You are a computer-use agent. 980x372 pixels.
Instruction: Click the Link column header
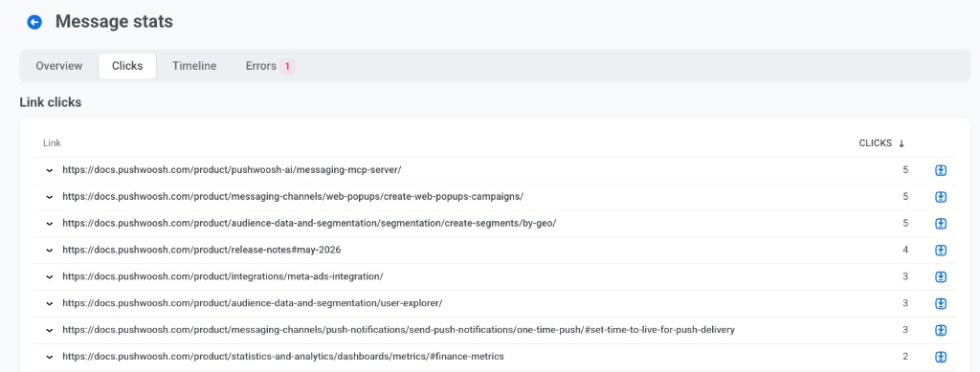coord(52,143)
